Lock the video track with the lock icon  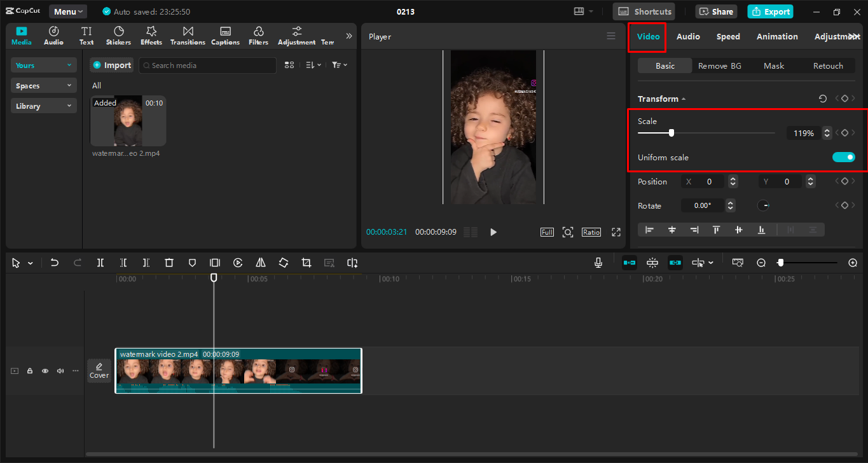pos(29,371)
